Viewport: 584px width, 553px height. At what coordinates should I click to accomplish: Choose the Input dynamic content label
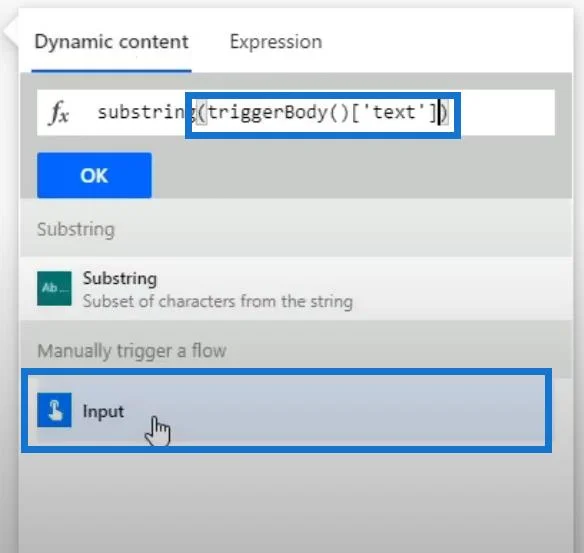(103, 411)
